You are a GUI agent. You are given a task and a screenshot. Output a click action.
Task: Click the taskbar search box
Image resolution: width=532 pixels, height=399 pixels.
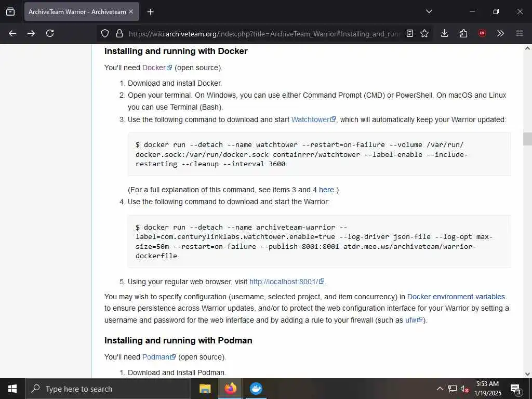coord(108,389)
